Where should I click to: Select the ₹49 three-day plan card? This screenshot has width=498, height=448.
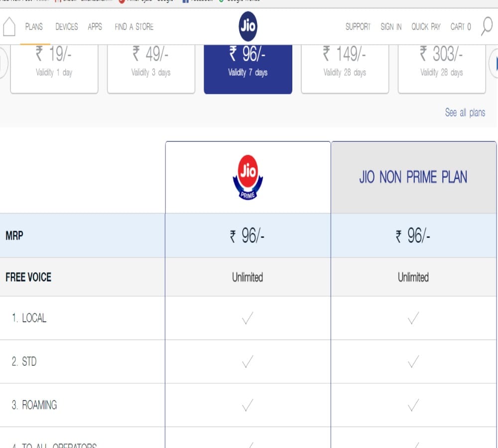151,69
